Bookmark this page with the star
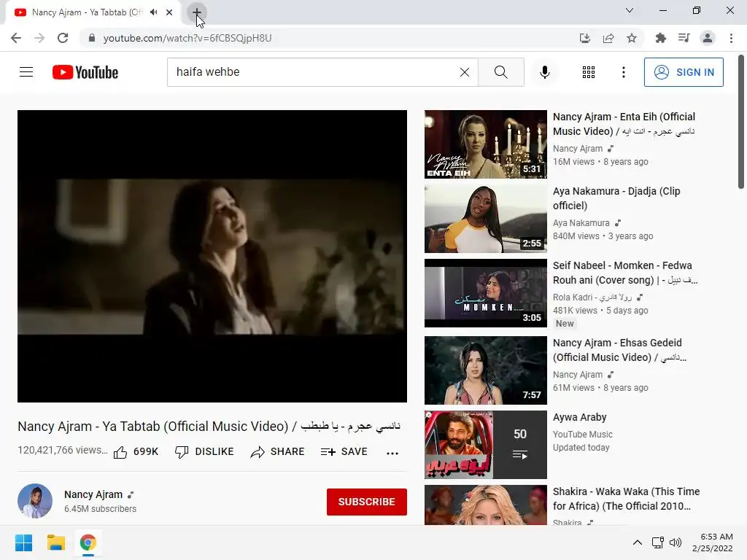 click(x=632, y=38)
